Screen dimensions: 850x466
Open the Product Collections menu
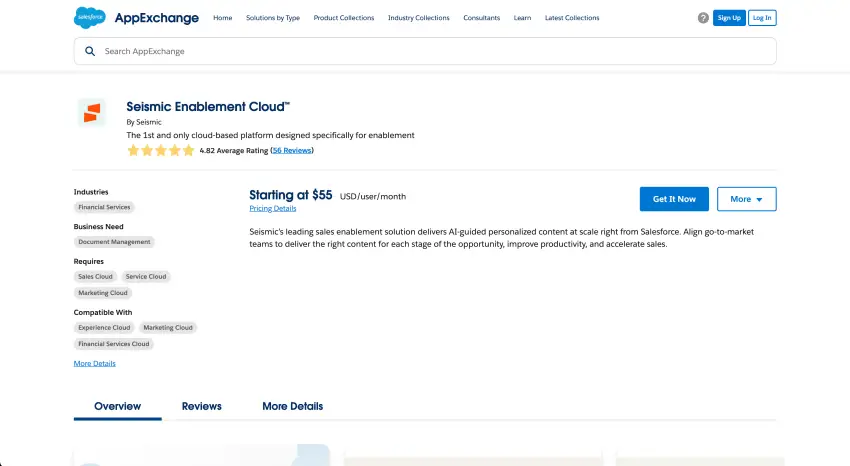tap(343, 18)
